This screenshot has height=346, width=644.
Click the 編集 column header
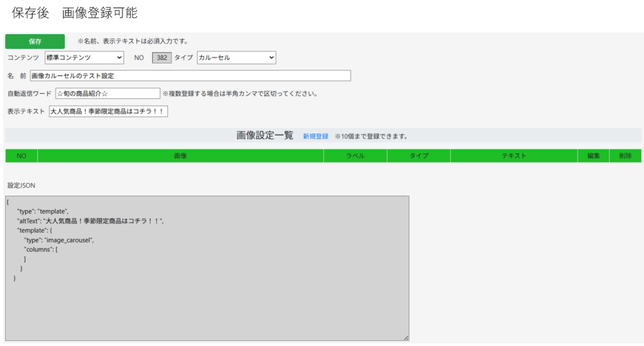tap(593, 156)
